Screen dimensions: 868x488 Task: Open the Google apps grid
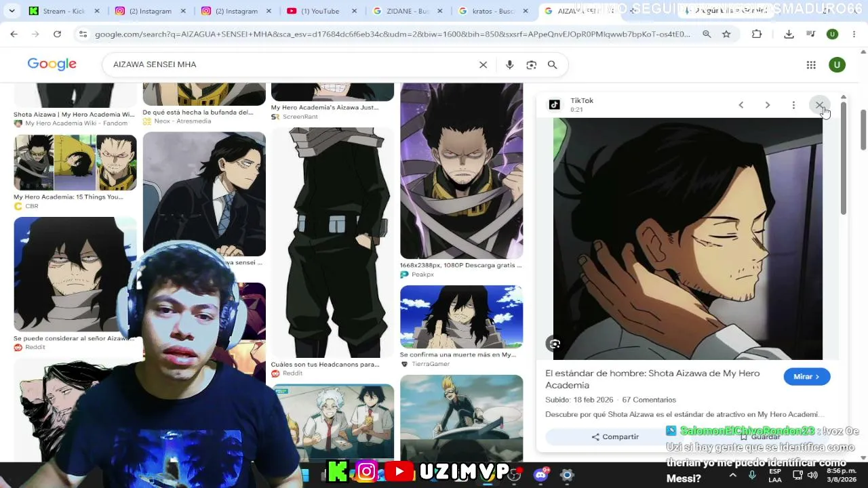pyautogui.click(x=811, y=64)
